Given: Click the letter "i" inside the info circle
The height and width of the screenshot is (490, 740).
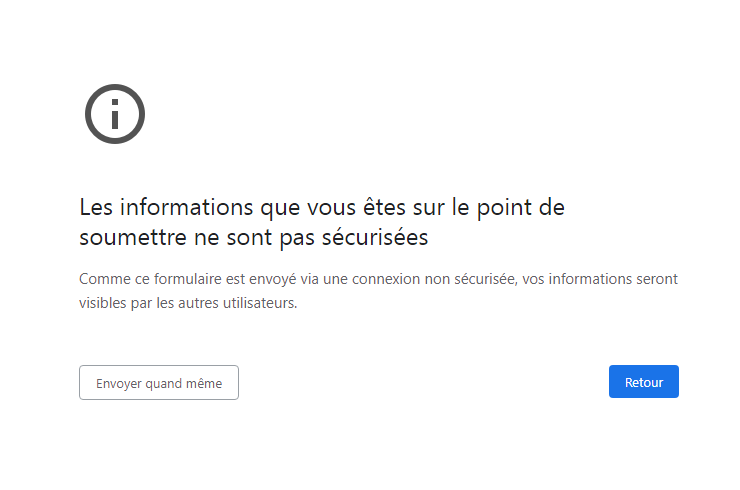Looking at the screenshot, I should tap(115, 114).
